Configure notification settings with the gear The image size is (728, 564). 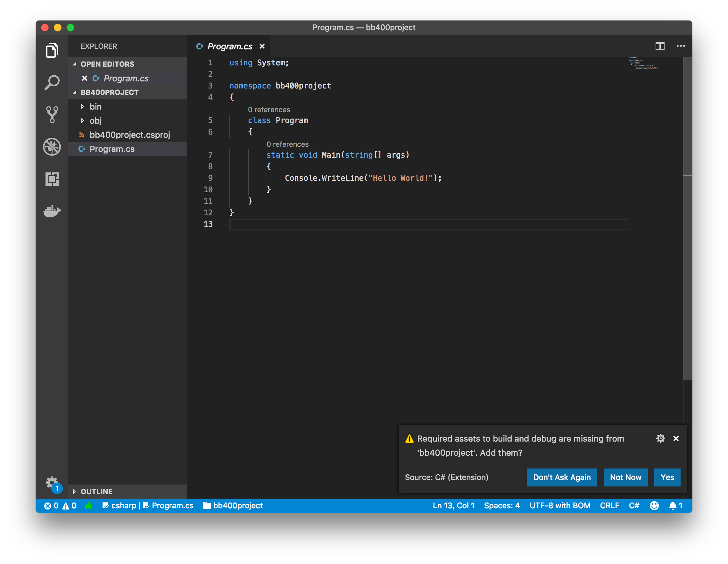[661, 438]
